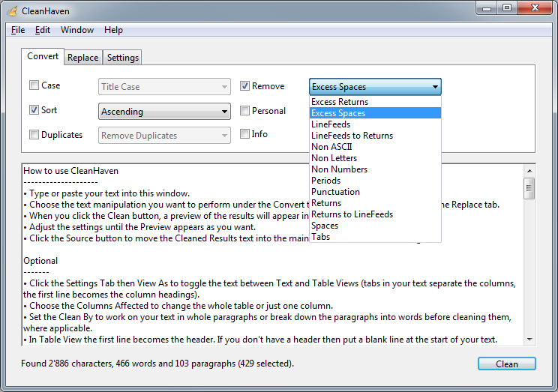Enable the Duplicates checkbox
558x392 pixels.
(34, 135)
